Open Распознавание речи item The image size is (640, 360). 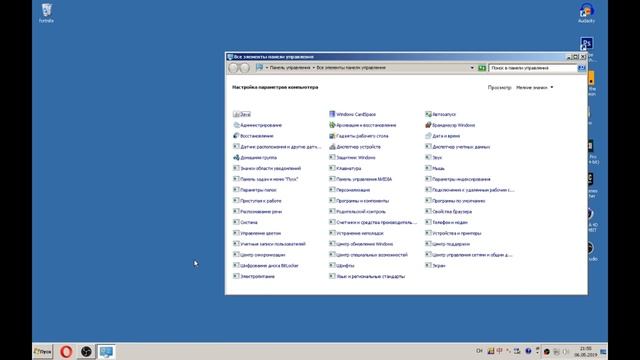(258, 211)
